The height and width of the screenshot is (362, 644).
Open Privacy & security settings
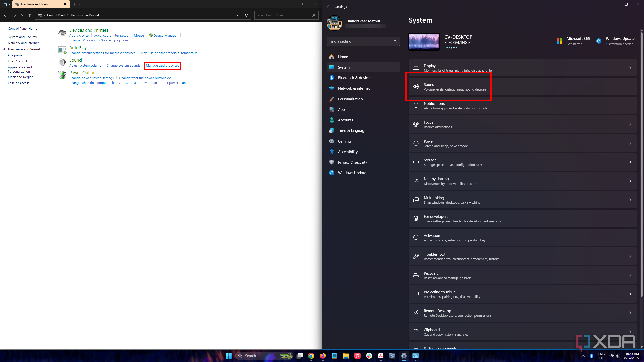[363, 162]
